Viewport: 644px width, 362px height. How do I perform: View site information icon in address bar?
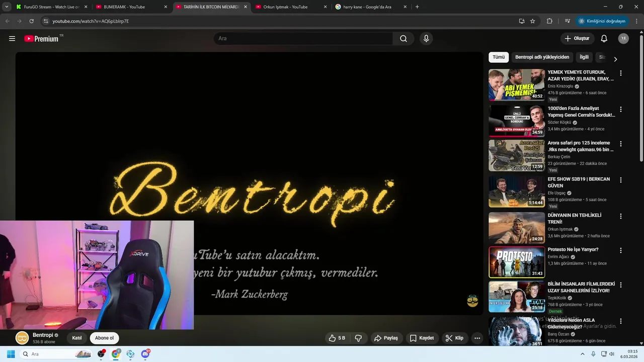click(x=46, y=21)
